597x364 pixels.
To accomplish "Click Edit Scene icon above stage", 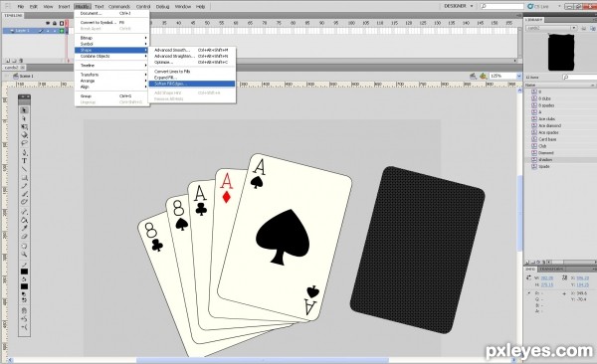I will tap(473, 77).
